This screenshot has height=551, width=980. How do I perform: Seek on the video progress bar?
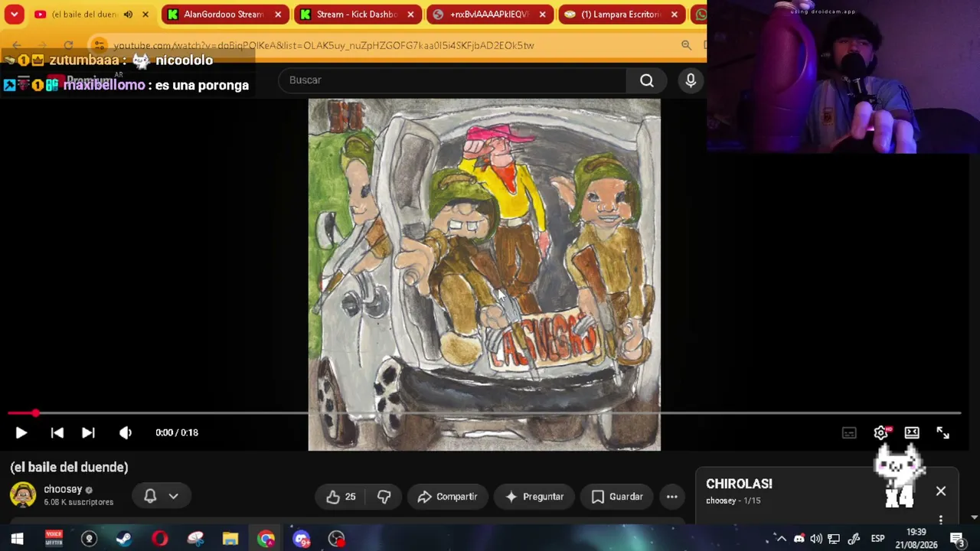[x=484, y=413]
